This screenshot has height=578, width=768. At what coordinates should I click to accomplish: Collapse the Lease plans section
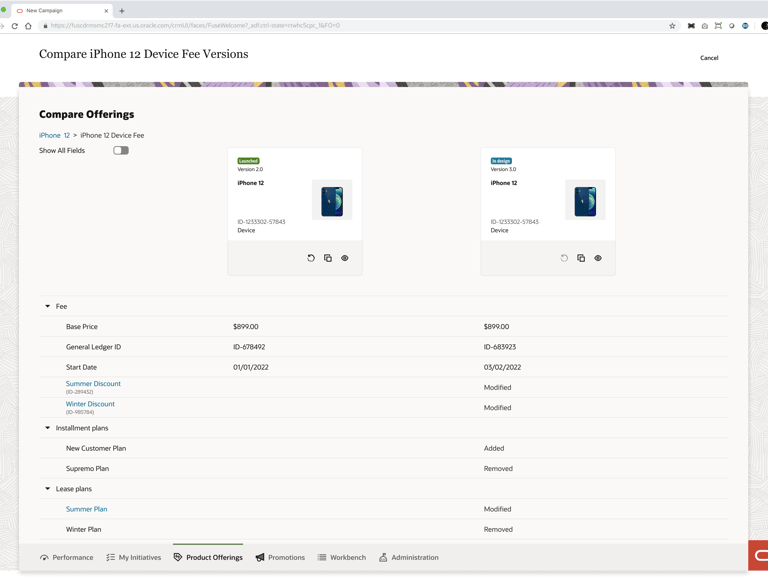point(48,488)
